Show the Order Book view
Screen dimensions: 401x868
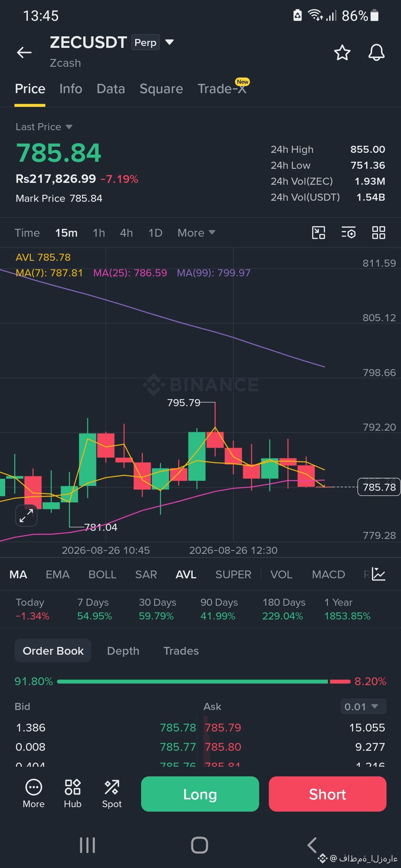tap(53, 651)
